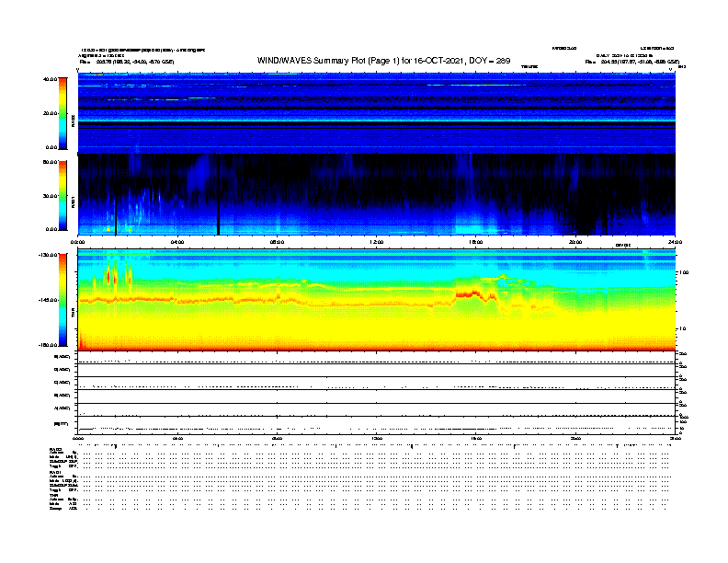Click the 12:00 tick label on bottom time axis
The height and width of the screenshot is (563, 728).
377,438
